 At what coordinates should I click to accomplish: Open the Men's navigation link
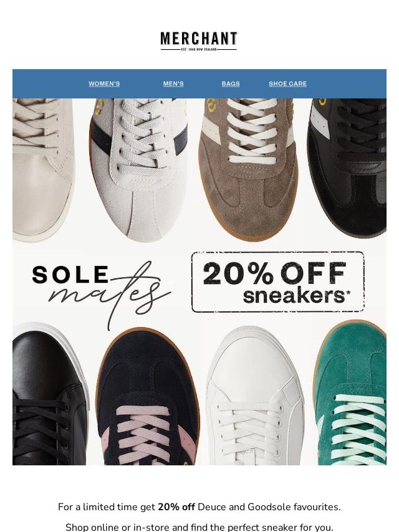(173, 83)
